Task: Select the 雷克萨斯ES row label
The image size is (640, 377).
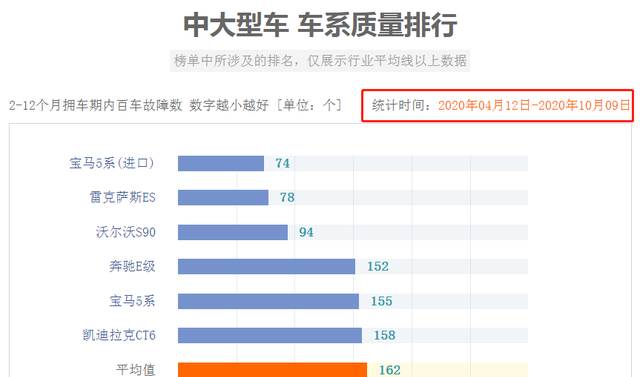Action: pos(122,198)
